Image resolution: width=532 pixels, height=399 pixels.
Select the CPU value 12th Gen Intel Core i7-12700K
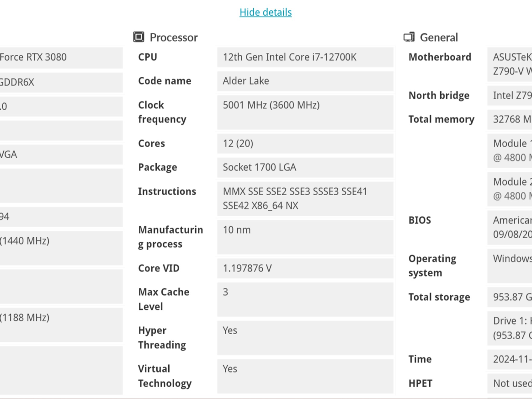pos(305,57)
